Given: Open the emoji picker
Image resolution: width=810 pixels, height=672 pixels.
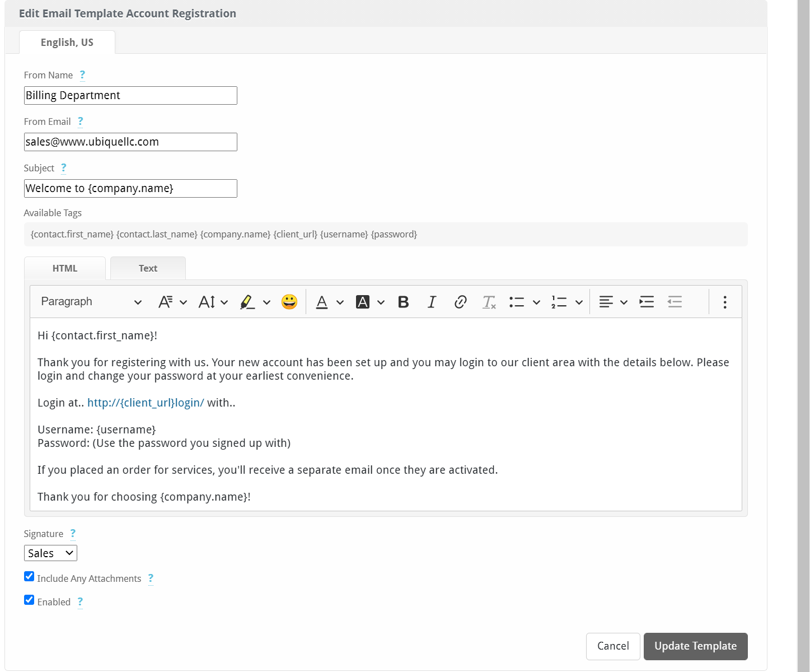Looking at the screenshot, I should (289, 302).
